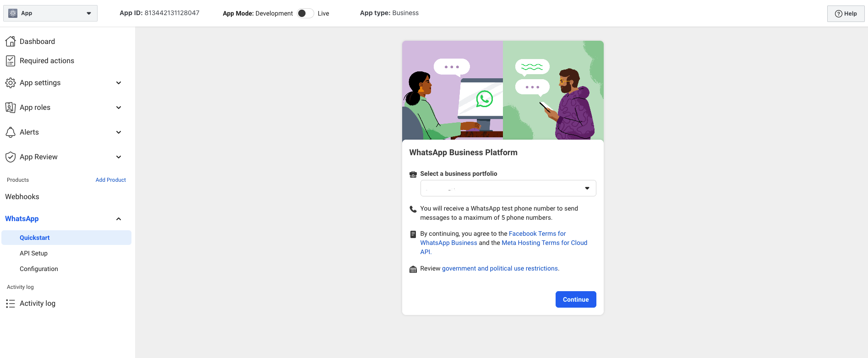The image size is (868, 358).
Task: Open the Webhooks product page
Action: tap(22, 197)
